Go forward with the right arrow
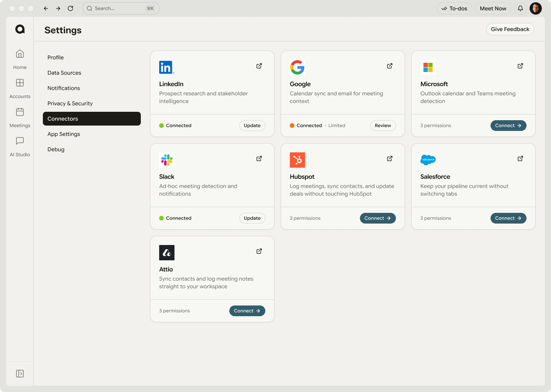Viewport: 551px width, 392px height. [58, 8]
